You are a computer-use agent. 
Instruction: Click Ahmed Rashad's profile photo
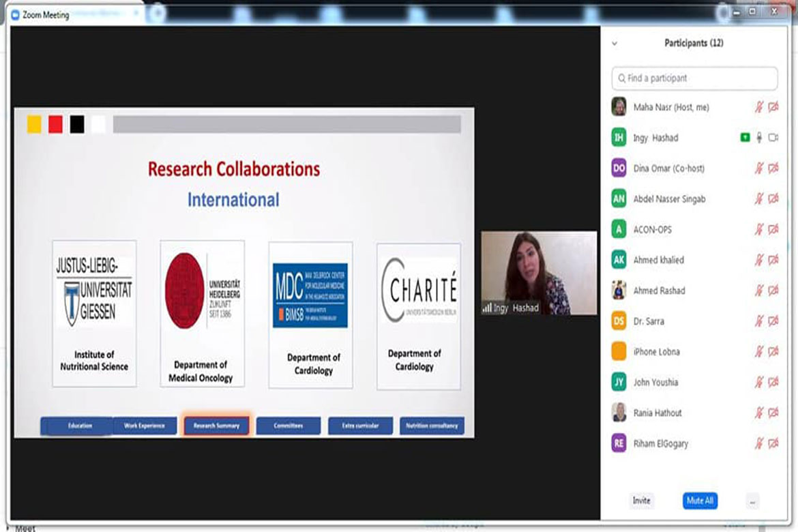pos(619,290)
